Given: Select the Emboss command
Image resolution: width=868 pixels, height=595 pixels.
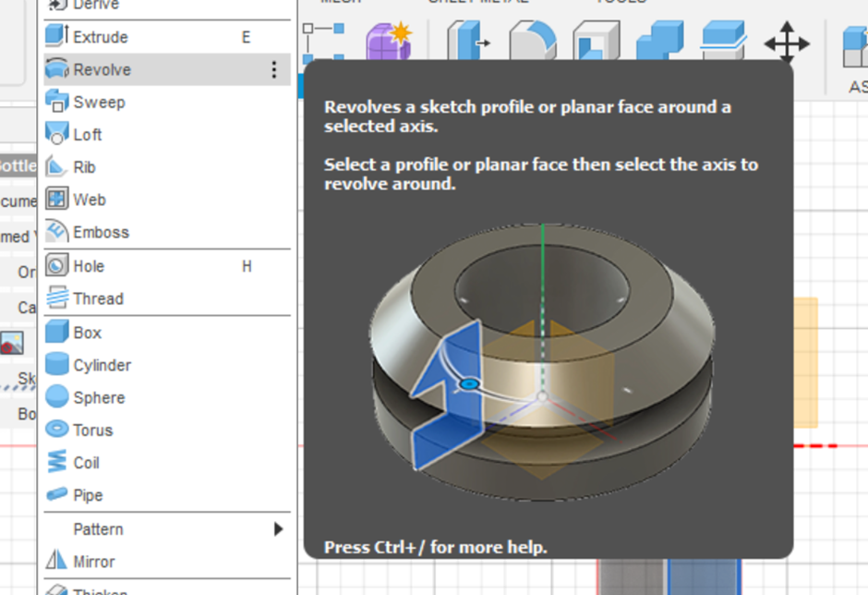Looking at the screenshot, I should 166,232.
